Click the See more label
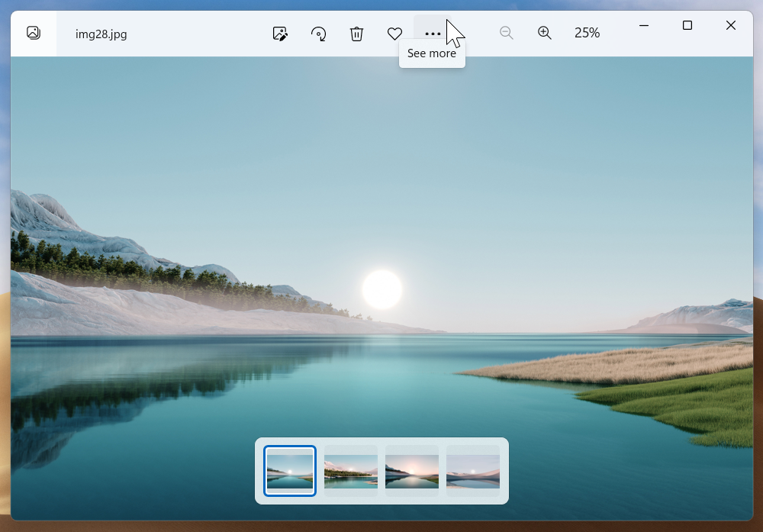The image size is (763, 532). (432, 53)
